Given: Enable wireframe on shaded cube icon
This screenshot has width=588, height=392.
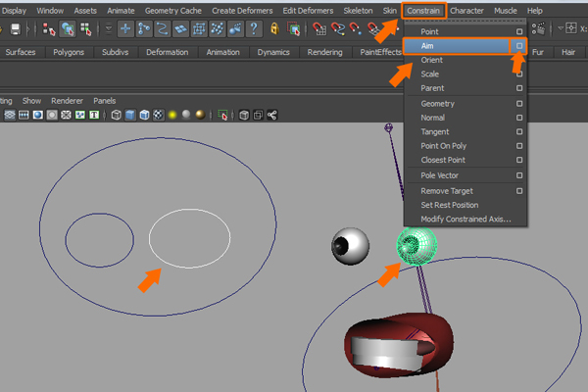Looking at the screenshot, I should click(144, 115).
